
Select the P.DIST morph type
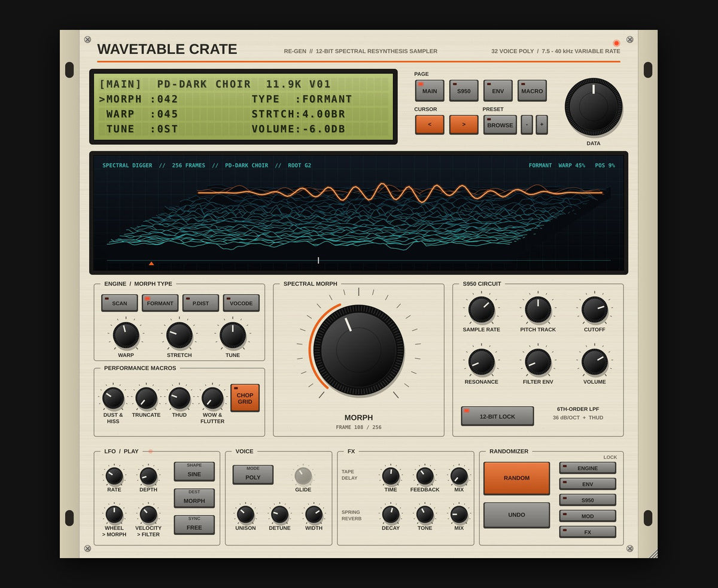coord(200,303)
